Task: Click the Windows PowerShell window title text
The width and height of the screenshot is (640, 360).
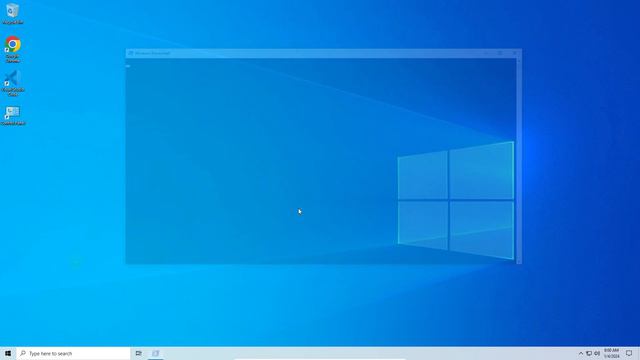Action: click(152, 53)
